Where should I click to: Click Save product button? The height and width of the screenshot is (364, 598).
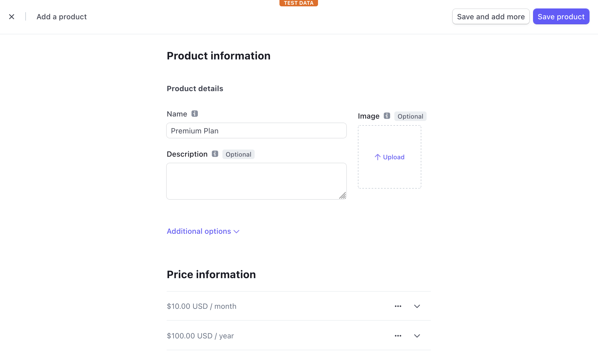tap(561, 17)
